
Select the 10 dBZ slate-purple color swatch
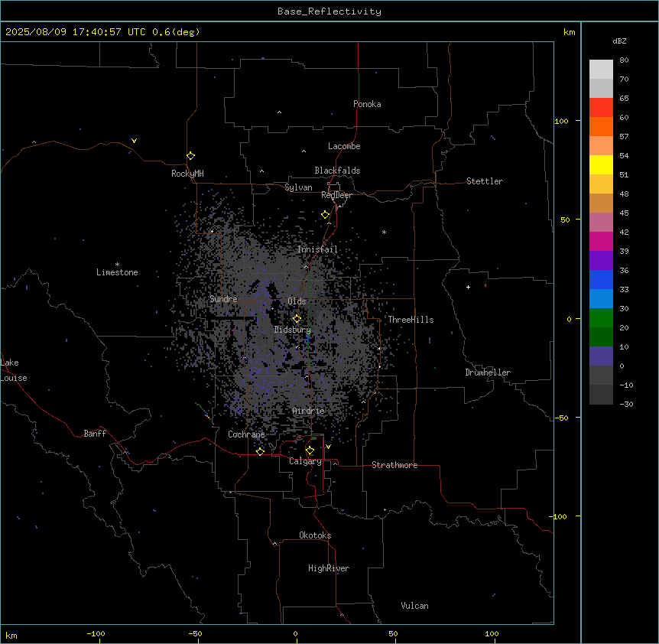click(x=601, y=356)
